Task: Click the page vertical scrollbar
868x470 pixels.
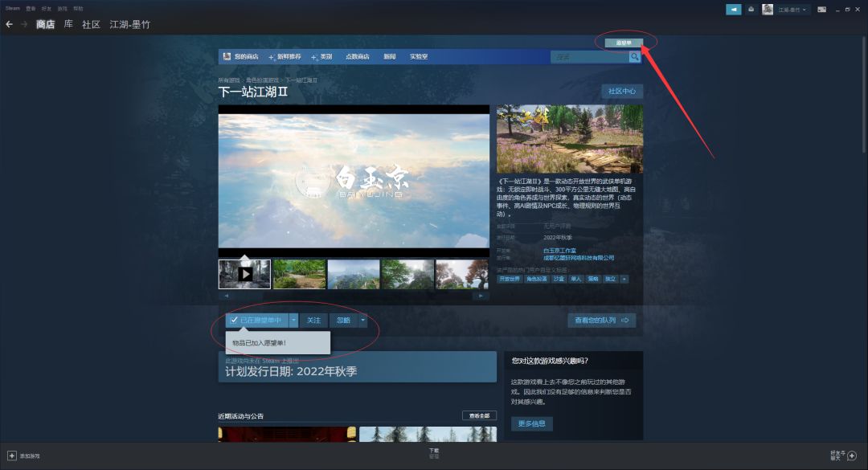Action: click(864, 94)
